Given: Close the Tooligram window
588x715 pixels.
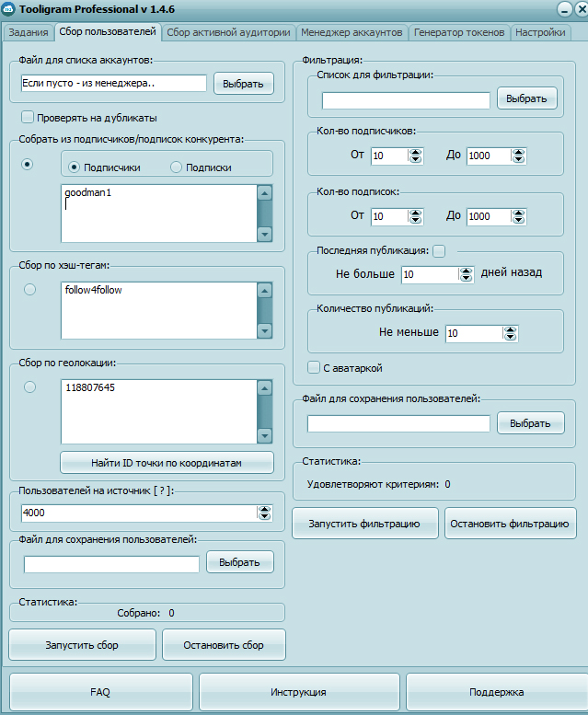Looking at the screenshot, I should click(582, 8).
